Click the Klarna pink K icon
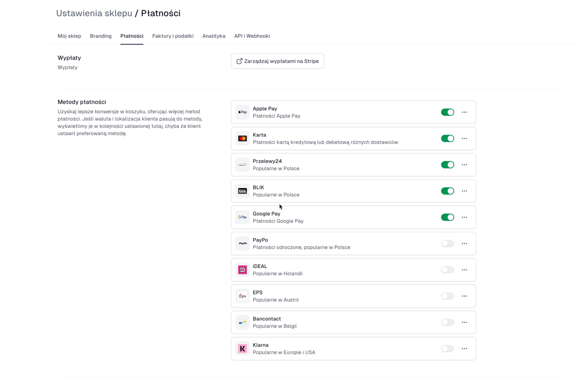This screenshot has height=390, width=588. pos(243,349)
